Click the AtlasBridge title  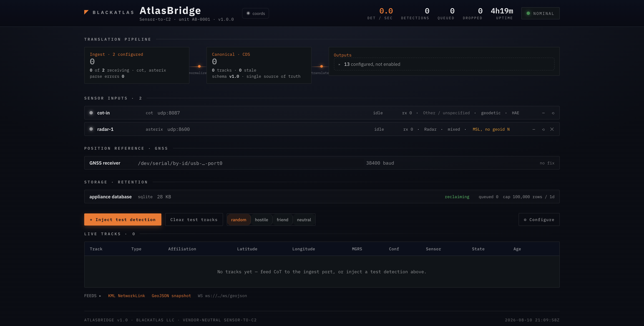[x=170, y=10]
